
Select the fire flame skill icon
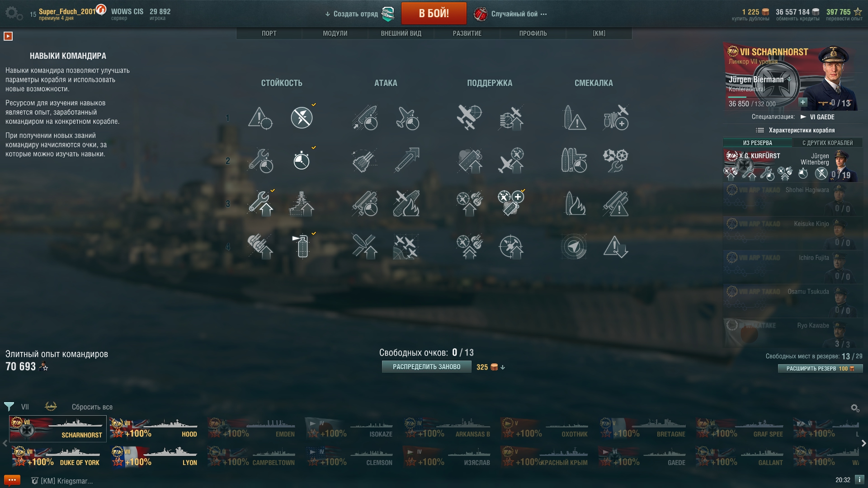click(x=575, y=203)
